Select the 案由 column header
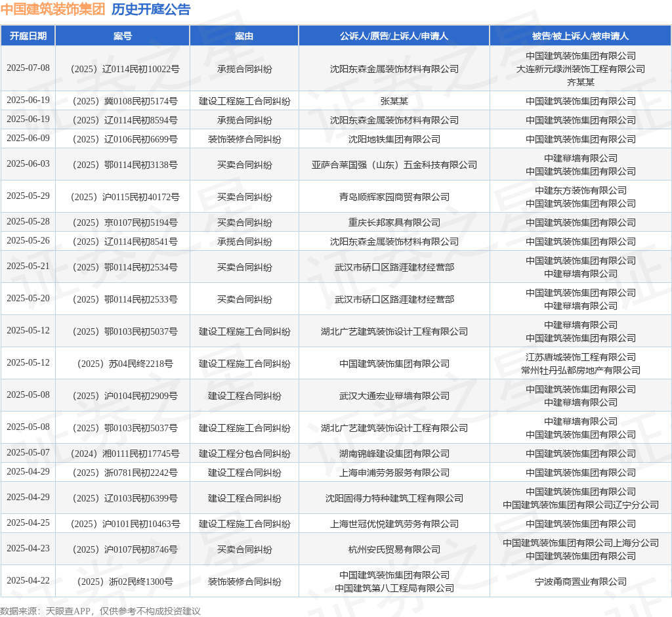 244,36
